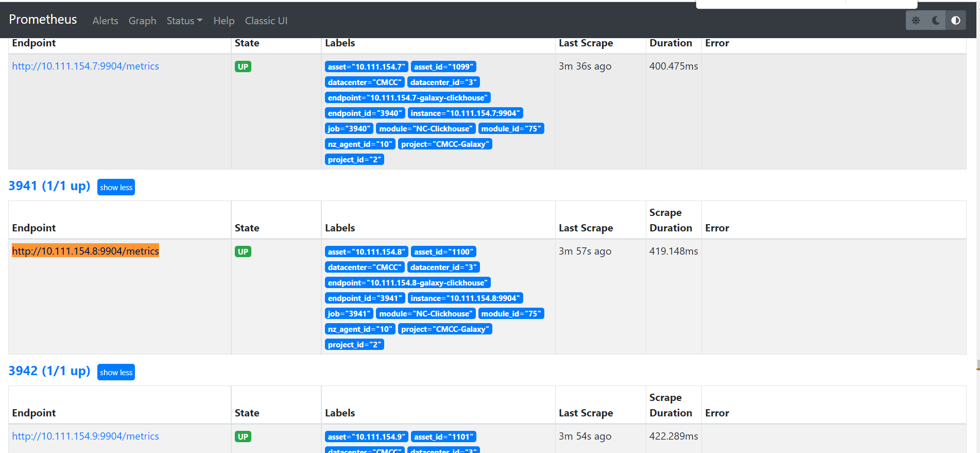Viewport: 980px width, 453px height.
Task: Click the module="NC-Clickhouse" badge in 3940 row
Action: coord(425,128)
